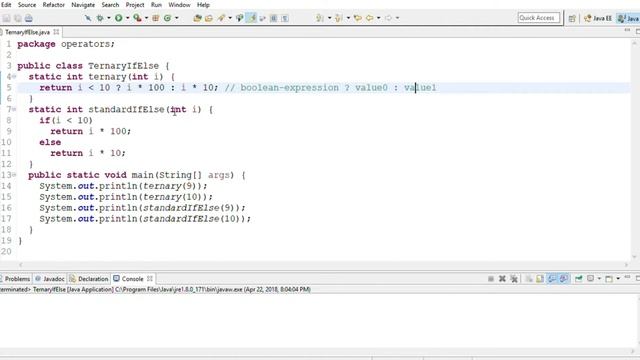The height and width of the screenshot is (360, 640).
Task: Switch to the Java perspective
Action: pos(628,18)
